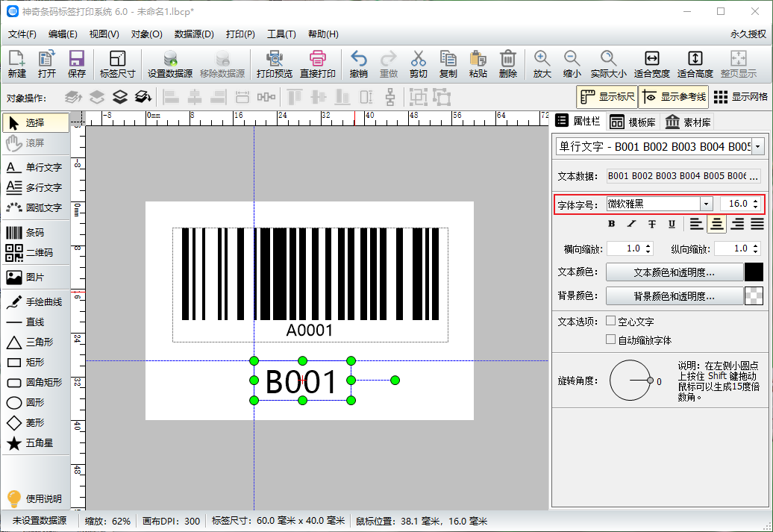Toggle the 显示标尺 ruler display
The width and height of the screenshot is (773, 532).
(607, 97)
